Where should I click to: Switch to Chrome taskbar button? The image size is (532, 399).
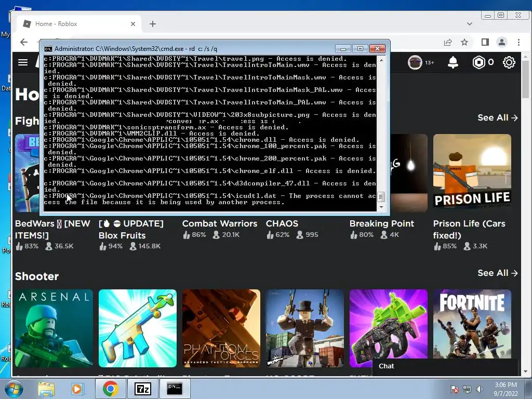pos(110,389)
